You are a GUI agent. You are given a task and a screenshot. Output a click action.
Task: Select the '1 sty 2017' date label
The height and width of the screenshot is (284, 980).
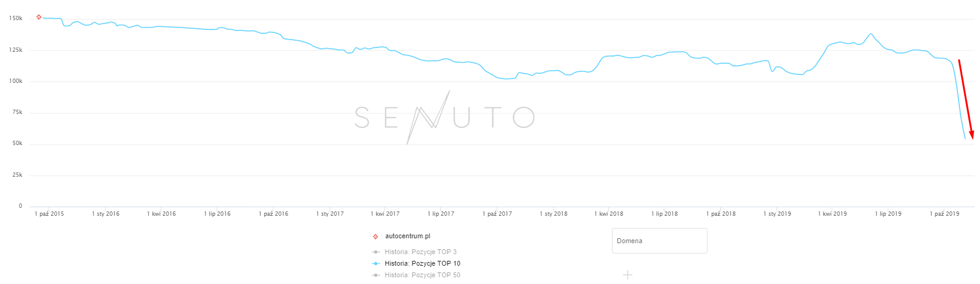coord(330,214)
